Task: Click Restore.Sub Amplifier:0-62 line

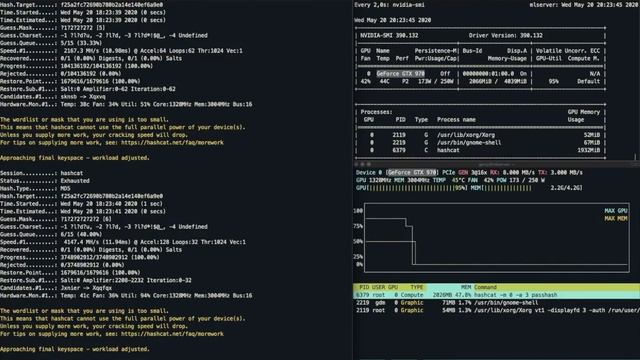Action: pos(88,89)
